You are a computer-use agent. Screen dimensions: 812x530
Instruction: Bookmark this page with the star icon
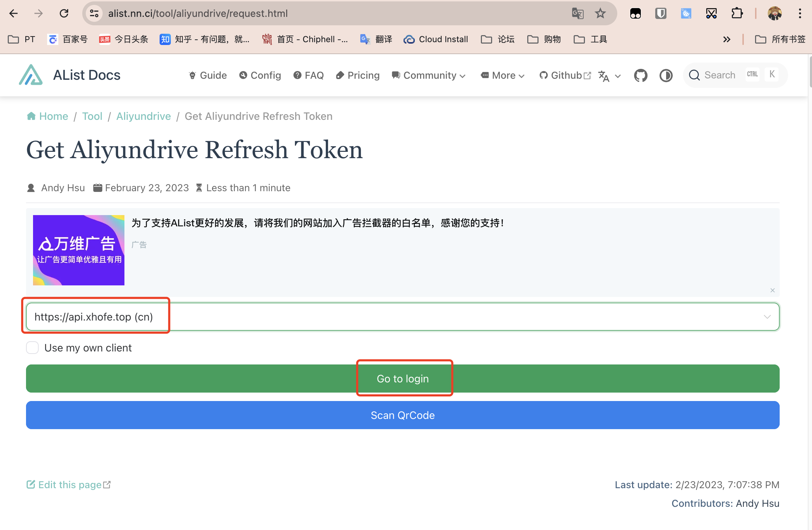[x=600, y=13]
